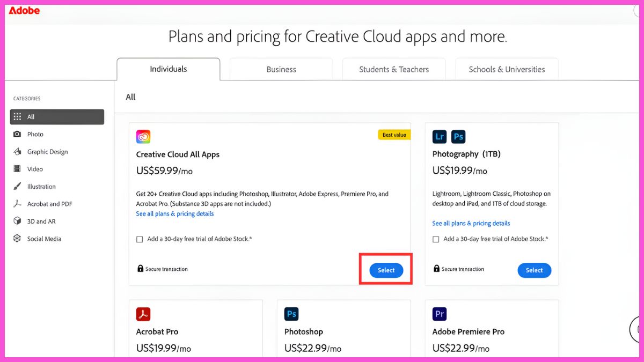Image resolution: width=644 pixels, height=362 pixels.
Task: Select the Graphic Design category
Action: pyautogui.click(x=48, y=152)
